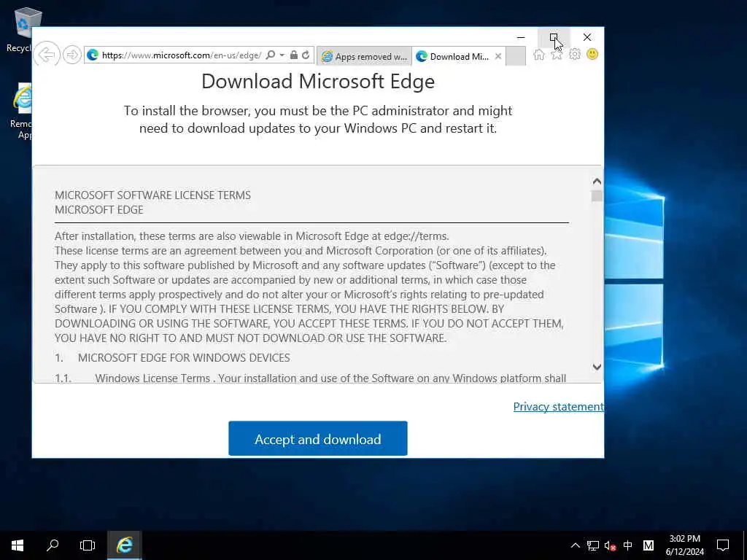Switch to the Apps removed tab

point(364,56)
